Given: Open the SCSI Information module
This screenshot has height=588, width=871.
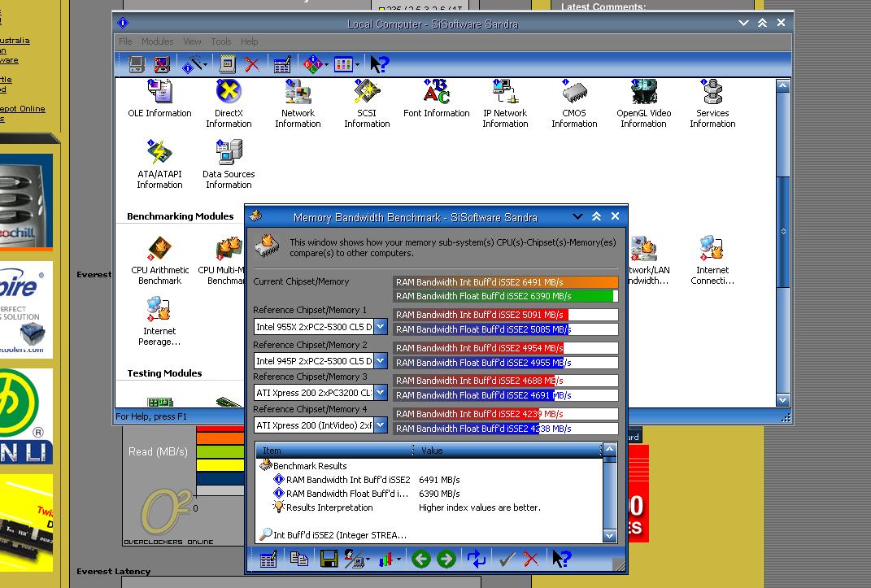Looking at the screenshot, I should coord(367,104).
